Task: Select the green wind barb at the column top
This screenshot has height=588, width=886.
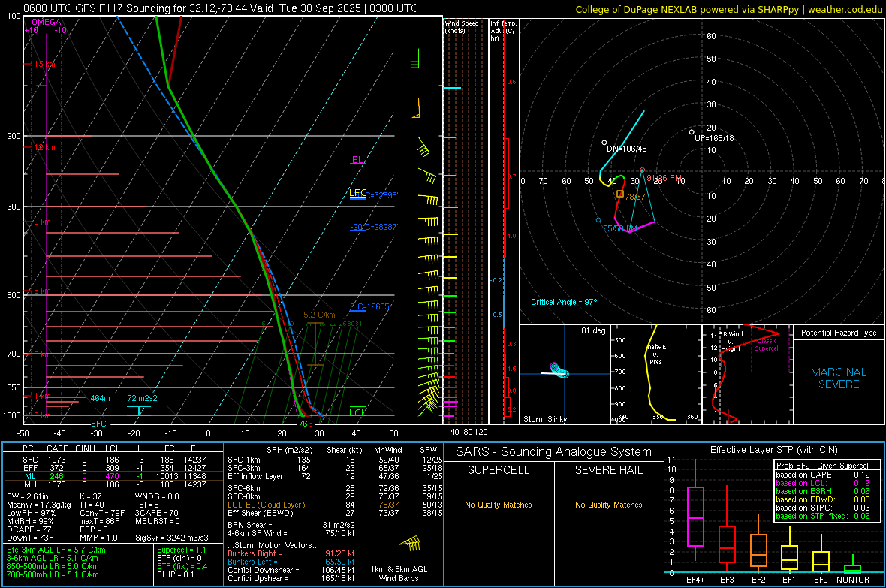Action: 416,59
